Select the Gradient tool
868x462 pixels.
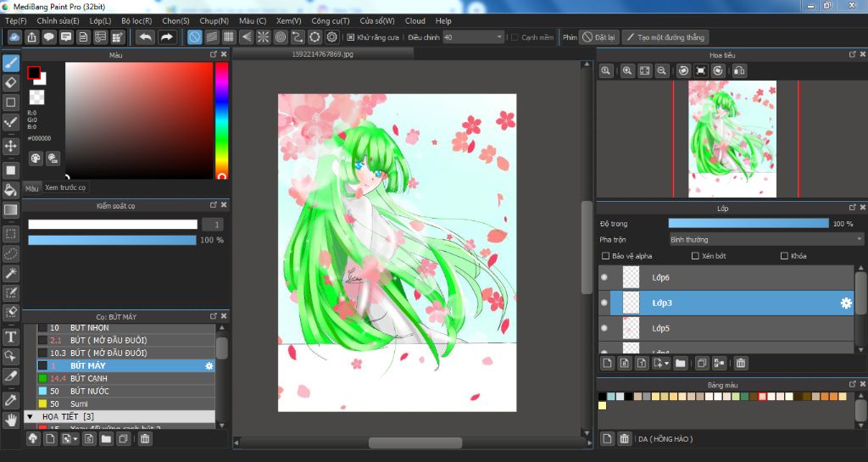tap(10, 209)
